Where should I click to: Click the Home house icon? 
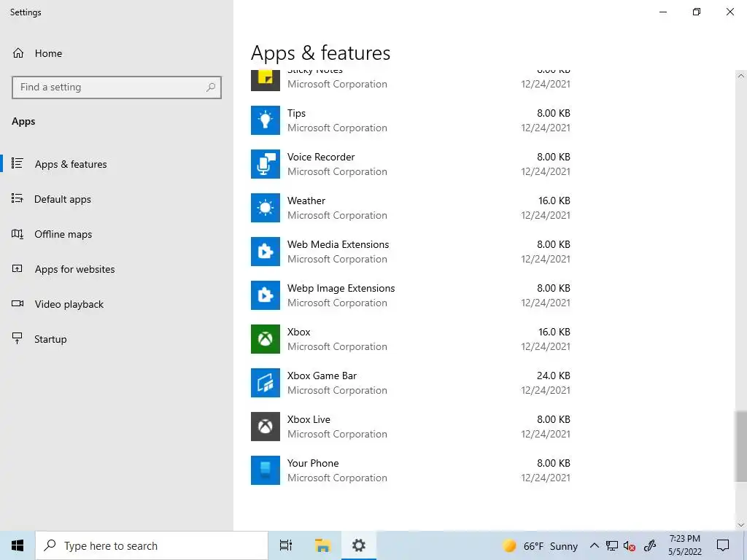point(18,52)
